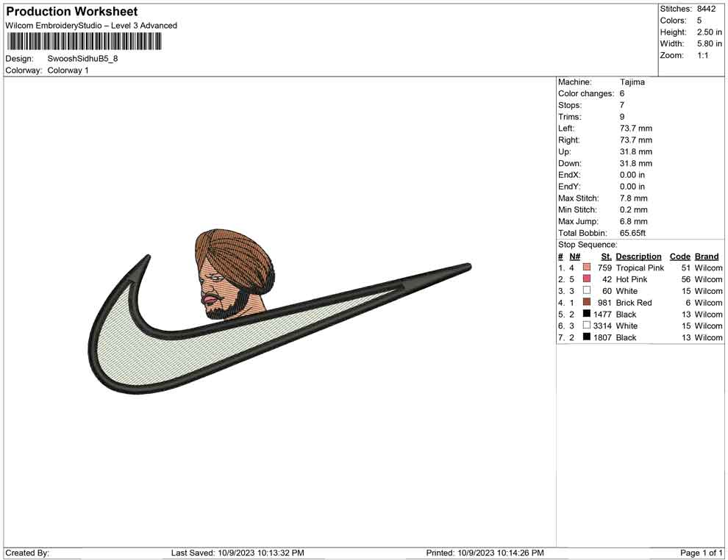Click the Tropical Pink color swatch
The height and width of the screenshot is (560, 728).
tap(587, 268)
